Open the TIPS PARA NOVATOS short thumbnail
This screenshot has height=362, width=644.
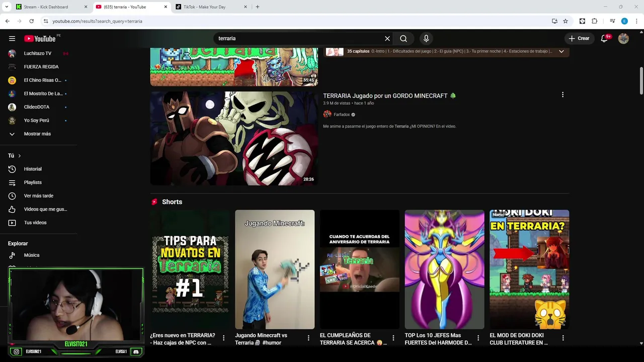[x=190, y=269]
